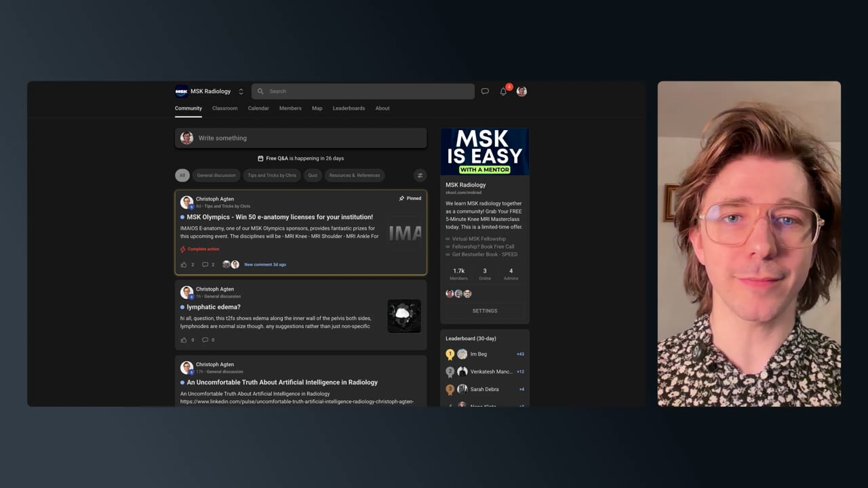
Task: Open the feed filter settings icon
Action: point(420,176)
